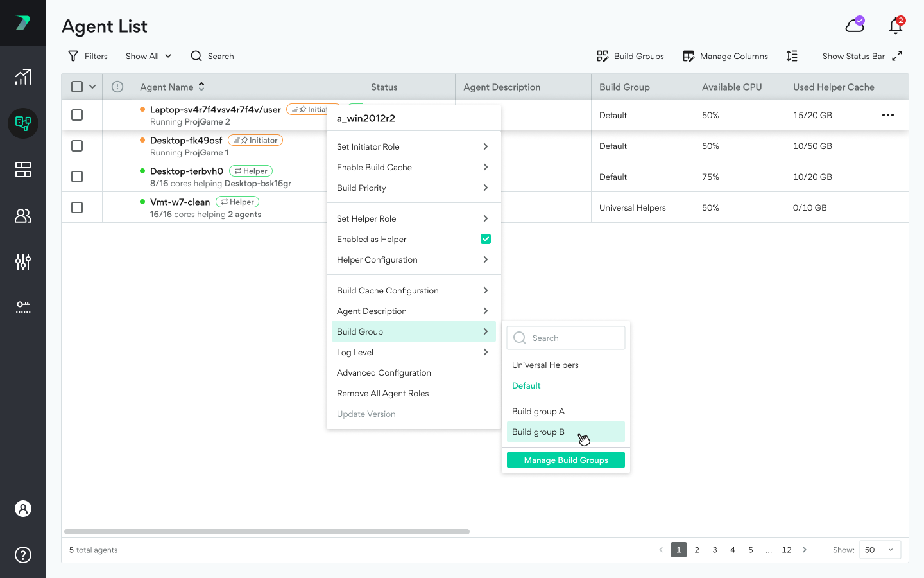Open the 2 agents link
Viewport: 924px width, 578px height.
coord(244,215)
